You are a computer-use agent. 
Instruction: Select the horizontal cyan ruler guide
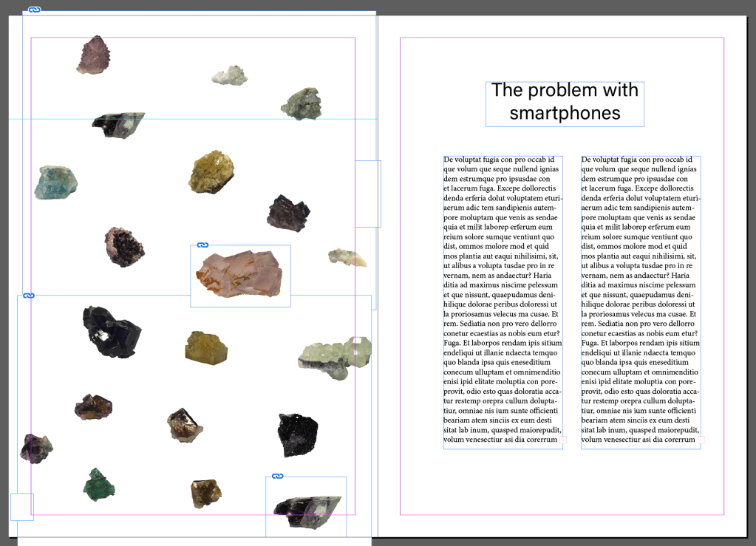coord(185,119)
